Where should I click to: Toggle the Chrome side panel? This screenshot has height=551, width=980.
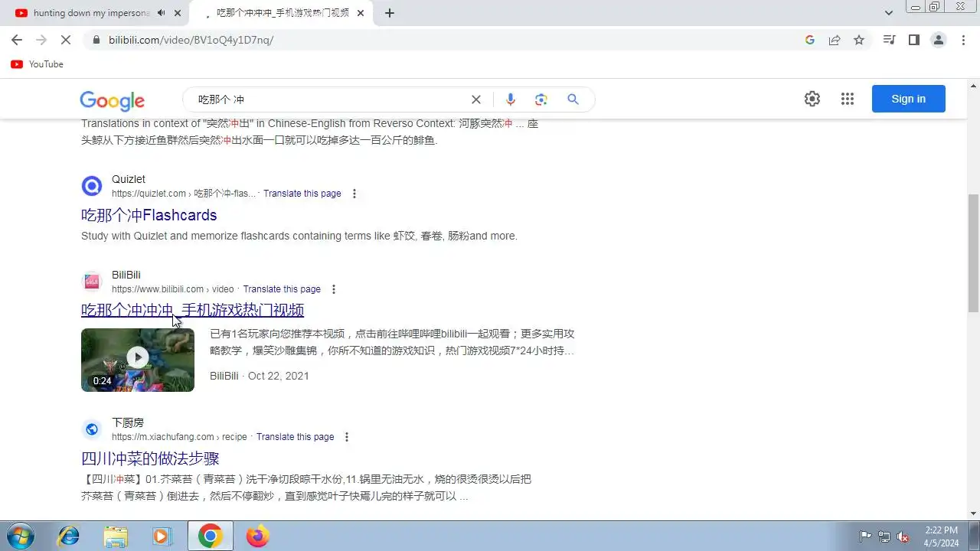(913, 40)
